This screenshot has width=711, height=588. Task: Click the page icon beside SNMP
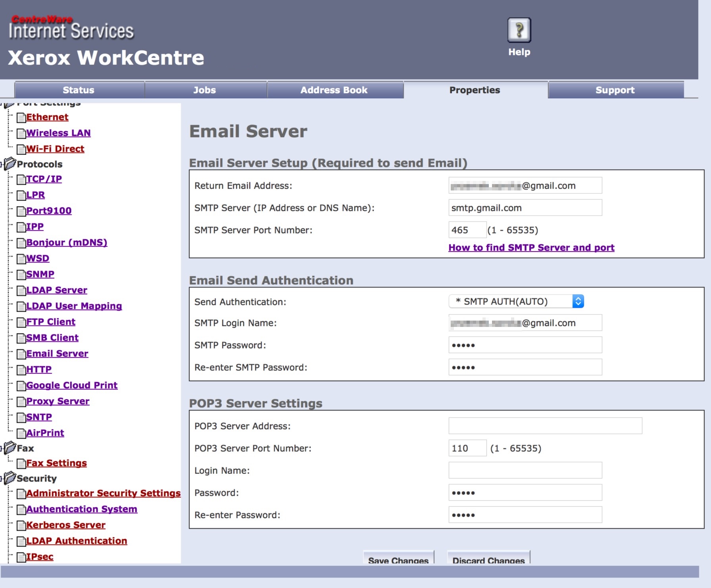21,275
